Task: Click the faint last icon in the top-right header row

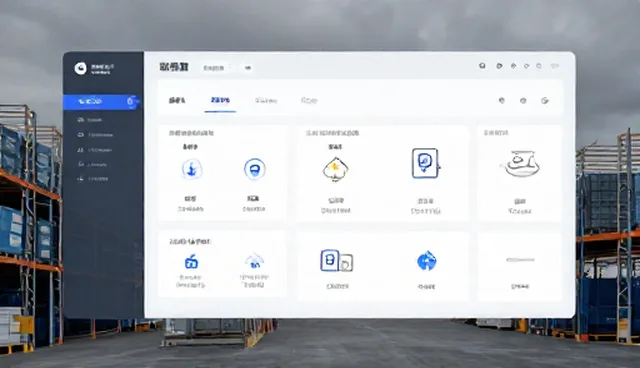Action: point(555,66)
